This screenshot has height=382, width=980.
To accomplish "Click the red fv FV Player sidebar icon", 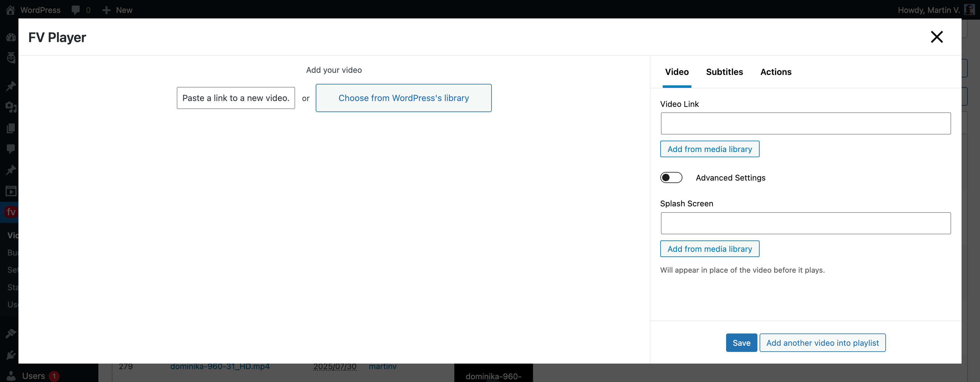I will [11, 212].
